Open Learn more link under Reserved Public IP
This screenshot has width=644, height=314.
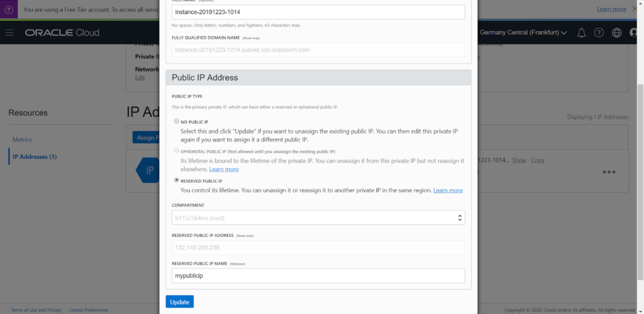pos(448,190)
